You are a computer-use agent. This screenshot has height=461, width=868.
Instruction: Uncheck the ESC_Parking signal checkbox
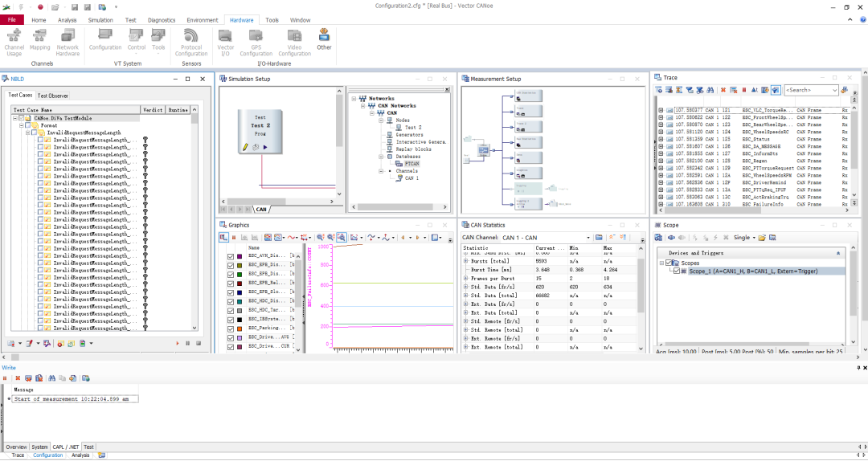231,328
